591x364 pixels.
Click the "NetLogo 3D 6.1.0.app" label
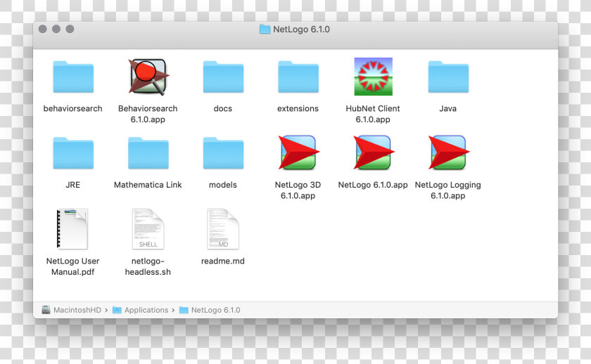298,190
